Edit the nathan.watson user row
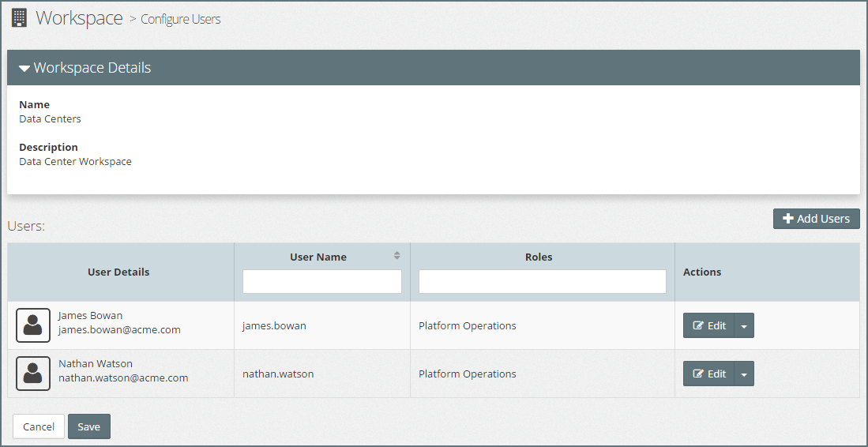The image size is (868, 447). pos(709,374)
